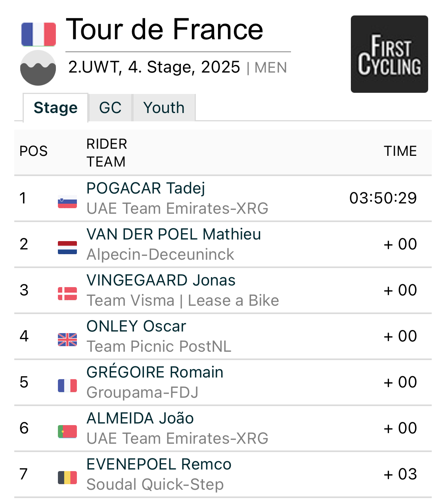Click the hilly stage profile icon
Image resolution: width=446 pixels, height=504 pixels.
point(38,68)
